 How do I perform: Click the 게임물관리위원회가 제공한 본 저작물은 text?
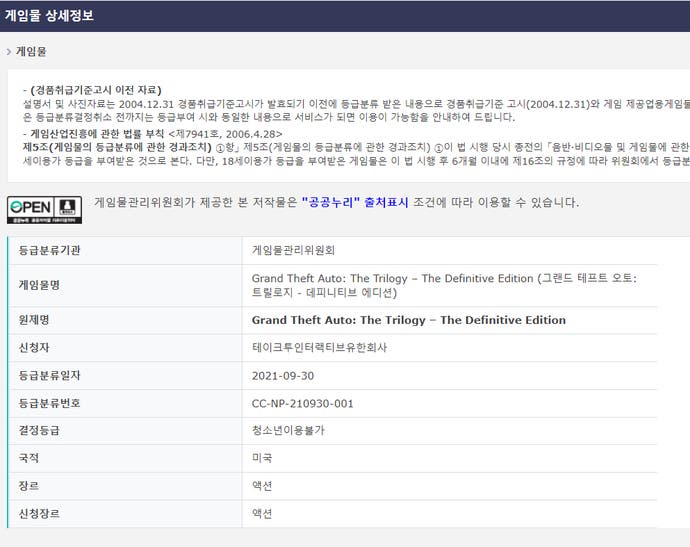[195, 202]
